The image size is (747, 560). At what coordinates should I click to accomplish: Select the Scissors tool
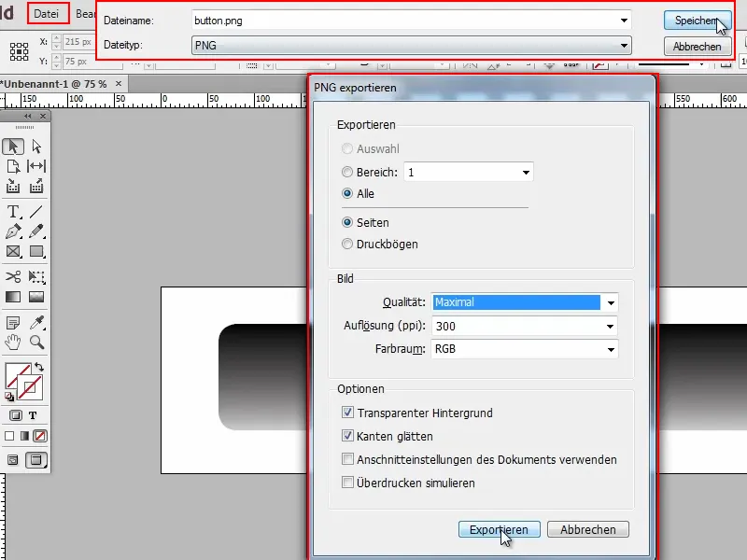(x=13, y=276)
